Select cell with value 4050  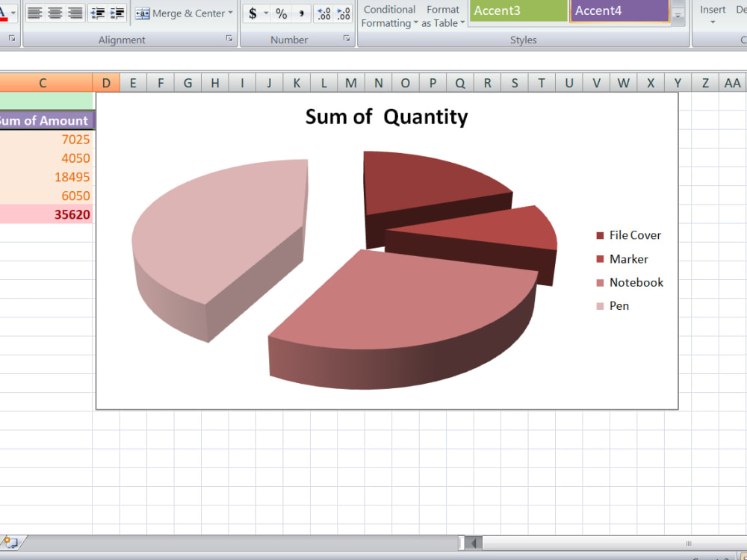pos(46,158)
